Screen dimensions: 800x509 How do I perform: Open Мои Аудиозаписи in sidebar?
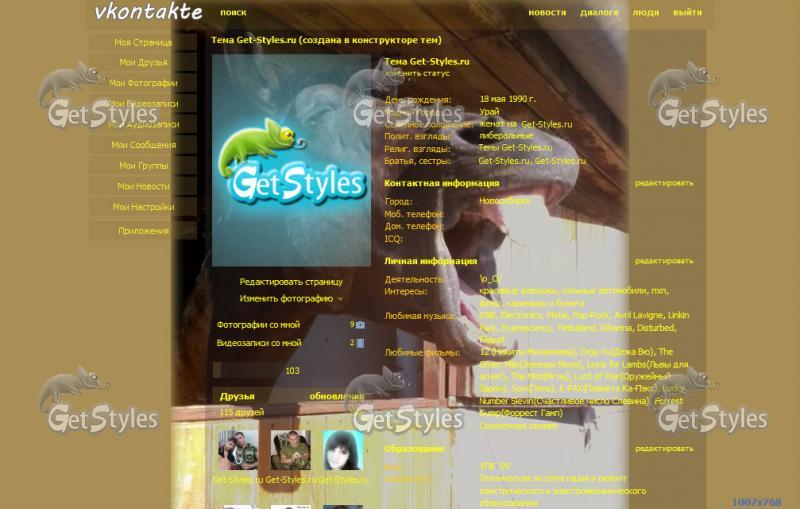pos(143,124)
